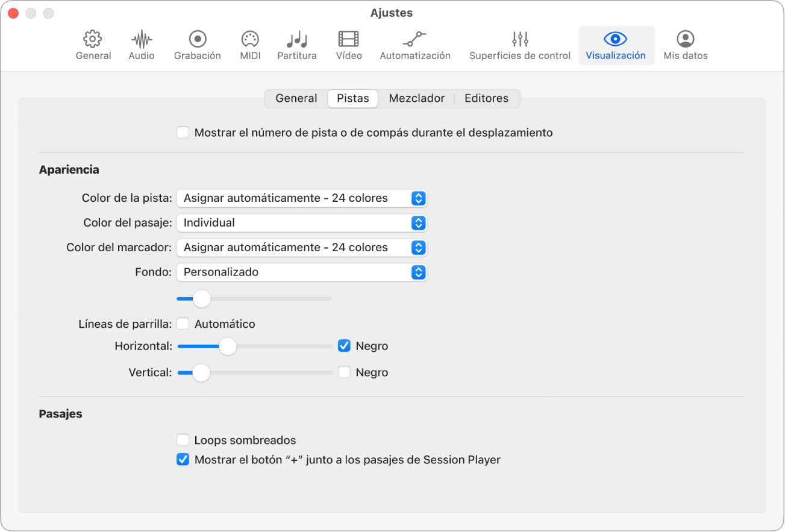Switch to the Editores tab
Screen dimensions: 785x532
pyautogui.click(x=486, y=98)
